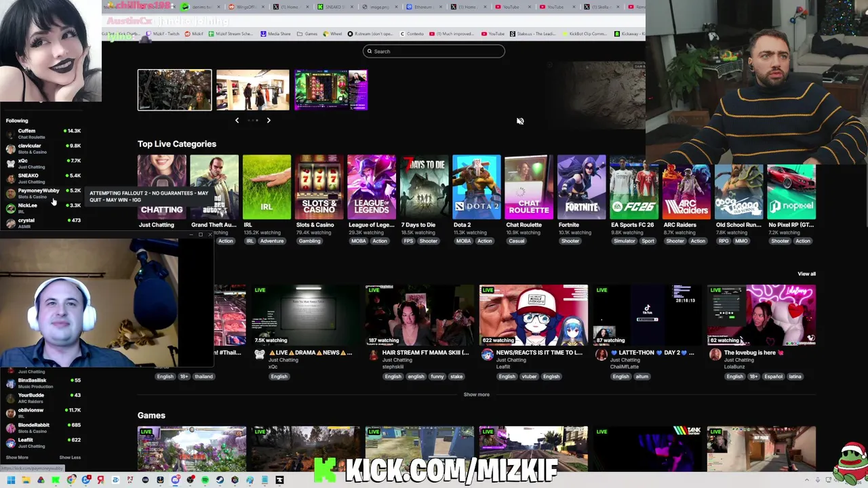Switch to the image.png browser tab
This screenshot has height=488, width=868.
click(x=378, y=7)
